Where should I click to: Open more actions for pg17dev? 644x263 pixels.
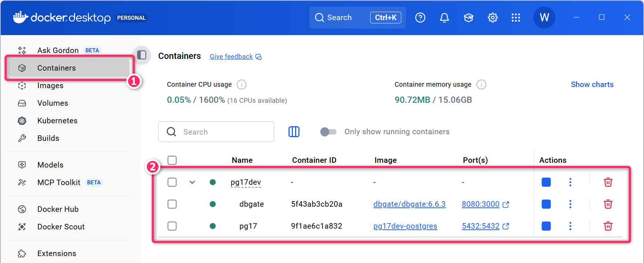pos(570,182)
